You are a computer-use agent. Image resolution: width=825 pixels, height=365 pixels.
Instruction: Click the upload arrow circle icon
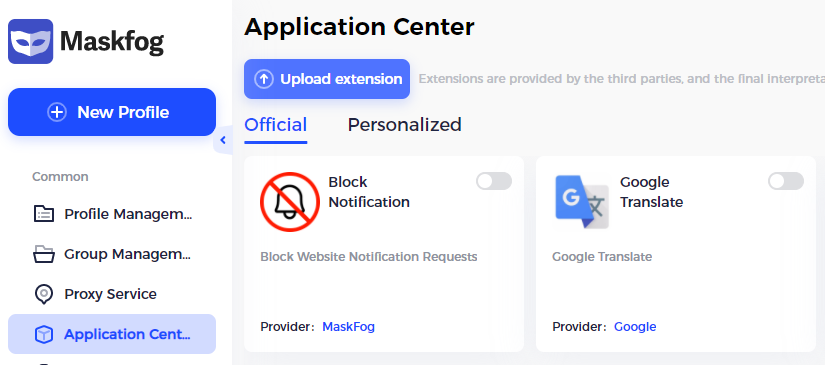click(x=264, y=79)
